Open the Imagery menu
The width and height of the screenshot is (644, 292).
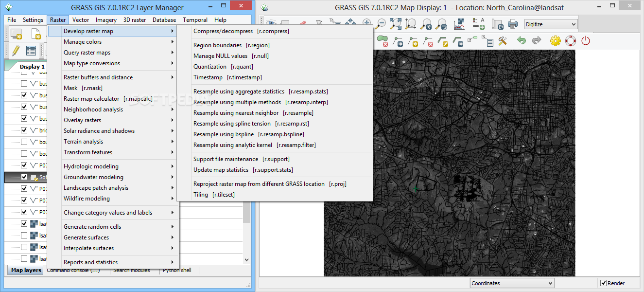106,20
